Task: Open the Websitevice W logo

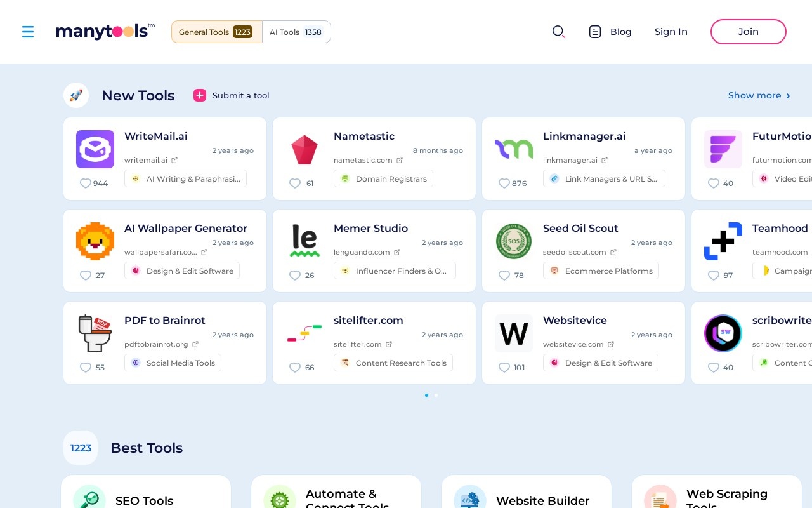Action: click(x=514, y=333)
